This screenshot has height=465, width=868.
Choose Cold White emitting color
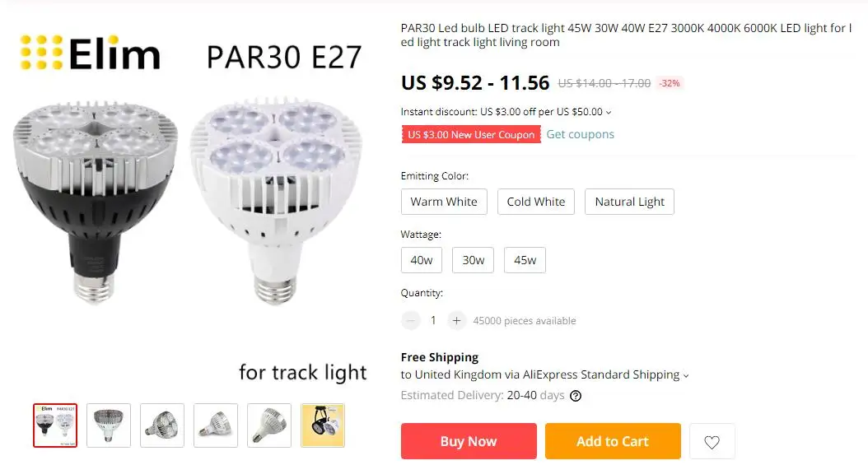536,202
